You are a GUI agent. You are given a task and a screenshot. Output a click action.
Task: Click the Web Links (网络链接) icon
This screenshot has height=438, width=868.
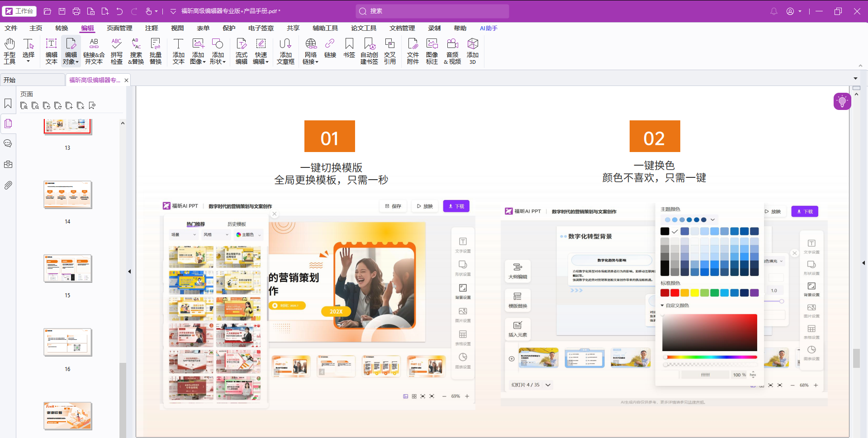point(311,44)
